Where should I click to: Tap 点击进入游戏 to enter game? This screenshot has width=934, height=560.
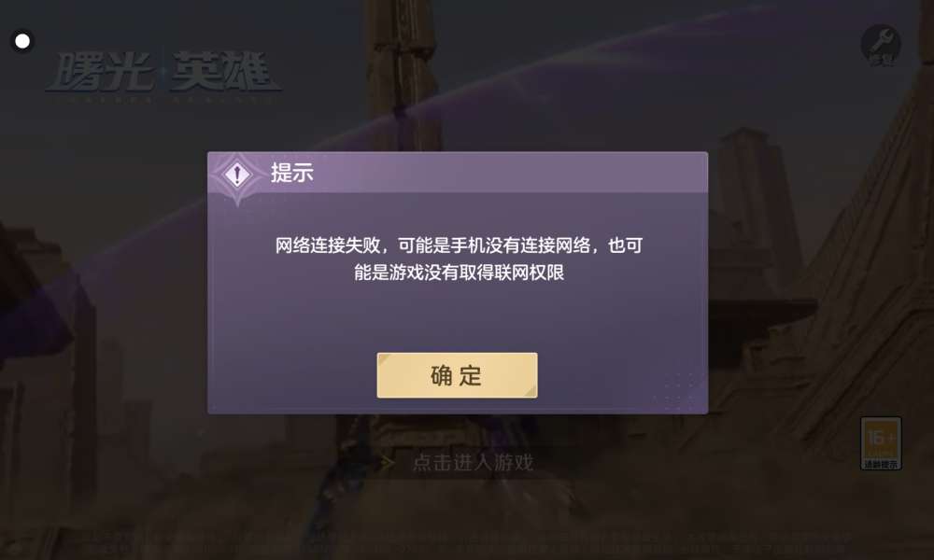click(x=473, y=462)
